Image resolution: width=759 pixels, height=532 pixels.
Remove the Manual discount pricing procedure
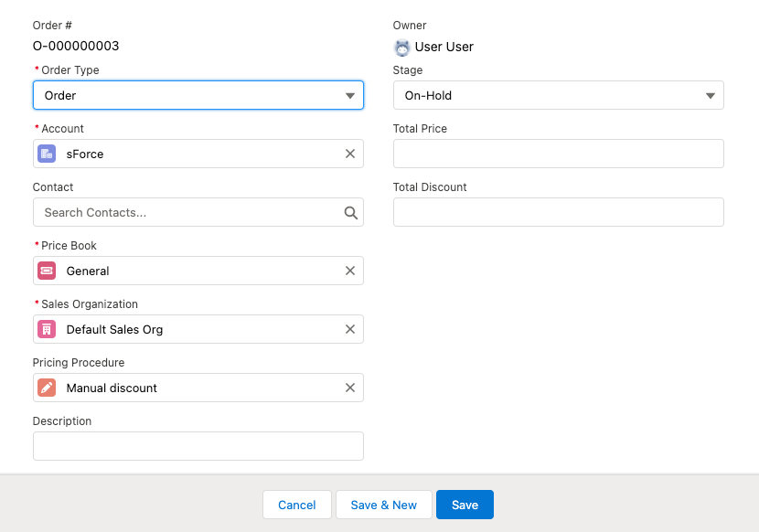pos(349,388)
